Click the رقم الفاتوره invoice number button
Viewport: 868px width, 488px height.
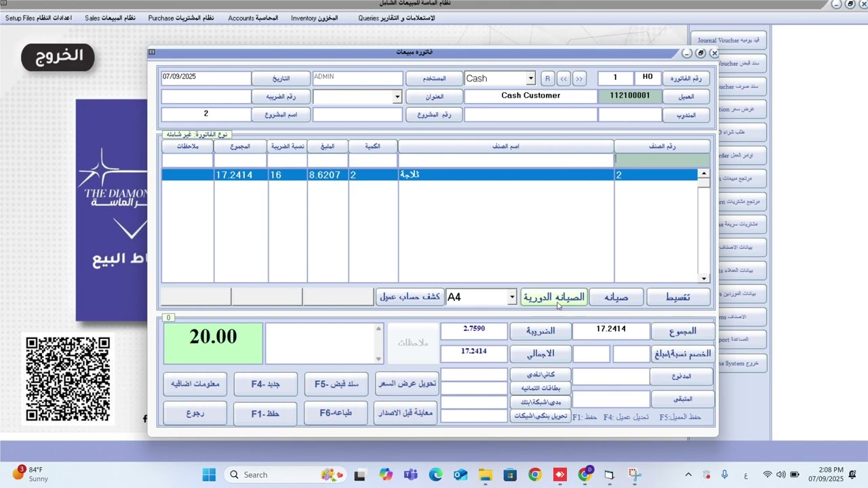[686, 79]
